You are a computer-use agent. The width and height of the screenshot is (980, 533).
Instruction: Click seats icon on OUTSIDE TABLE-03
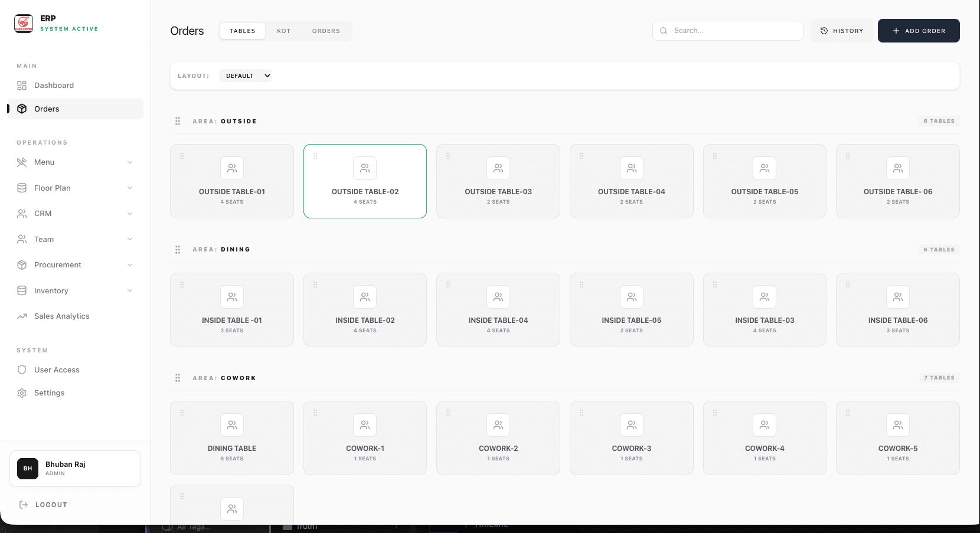coord(498,168)
